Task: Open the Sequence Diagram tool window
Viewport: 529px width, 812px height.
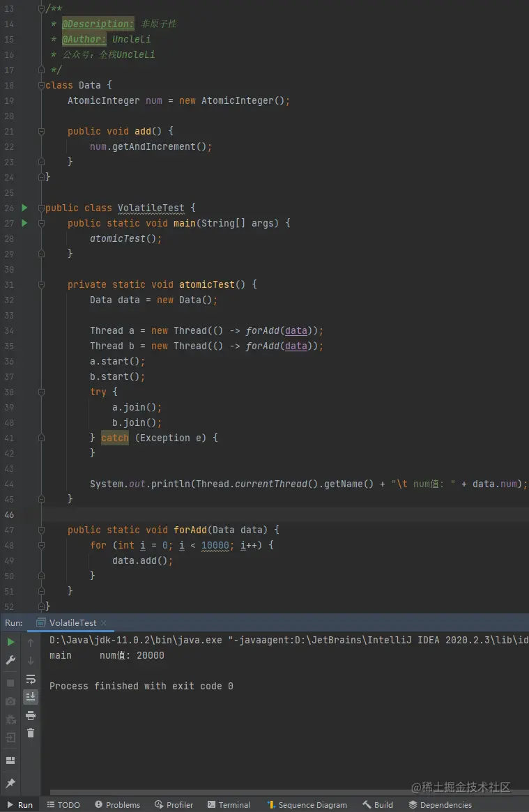Action: [307, 805]
